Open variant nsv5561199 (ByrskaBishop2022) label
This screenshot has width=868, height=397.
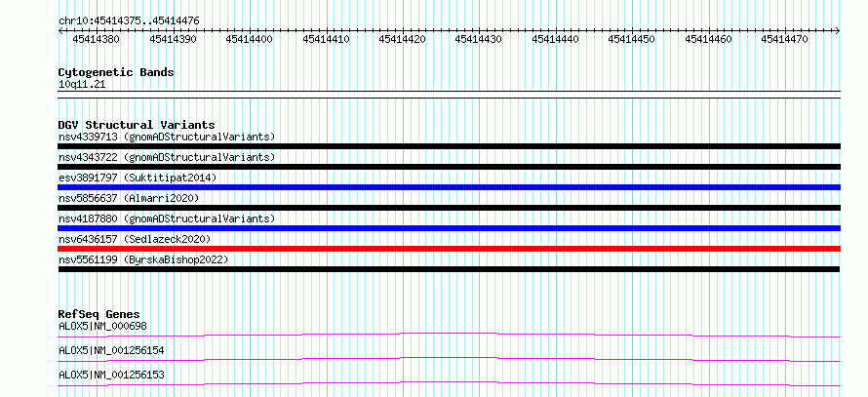(x=143, y=259)
